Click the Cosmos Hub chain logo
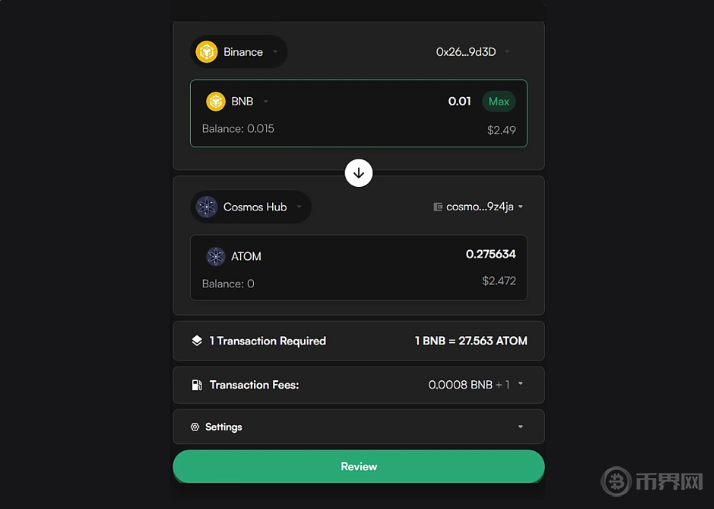The height and width of the screenshot is (509, 714). point(207,207)
